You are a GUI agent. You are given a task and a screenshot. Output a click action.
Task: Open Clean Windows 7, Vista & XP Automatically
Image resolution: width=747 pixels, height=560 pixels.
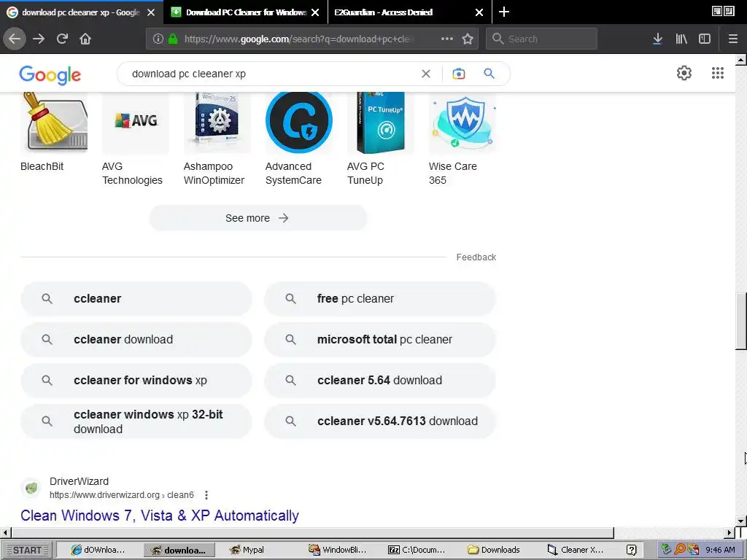[x=160, y=516]
